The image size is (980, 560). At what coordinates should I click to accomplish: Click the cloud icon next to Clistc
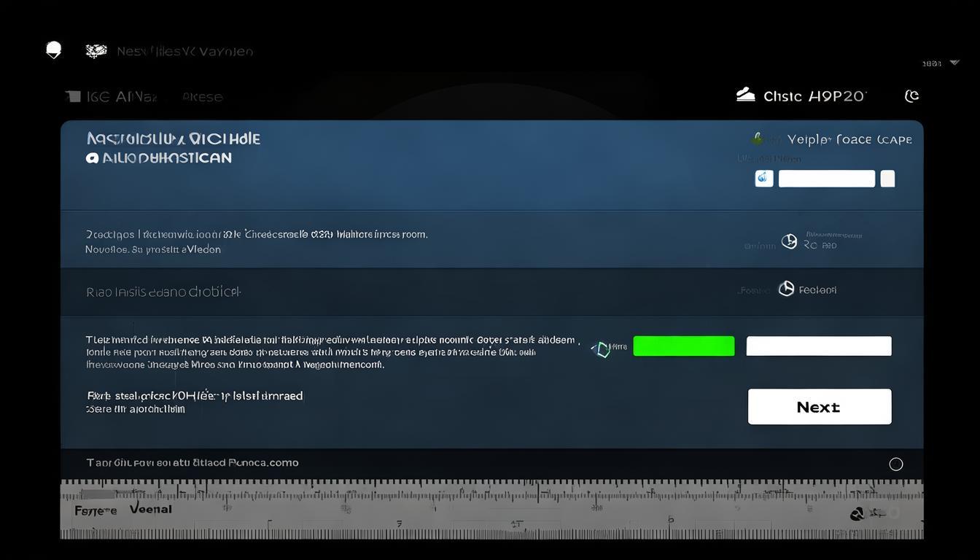click(745, 95)
